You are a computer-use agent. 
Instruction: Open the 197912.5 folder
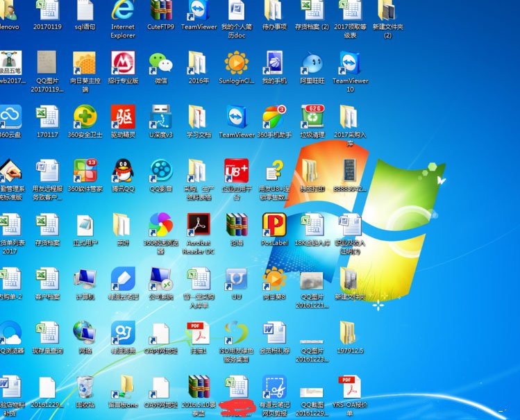pos(350,337)
